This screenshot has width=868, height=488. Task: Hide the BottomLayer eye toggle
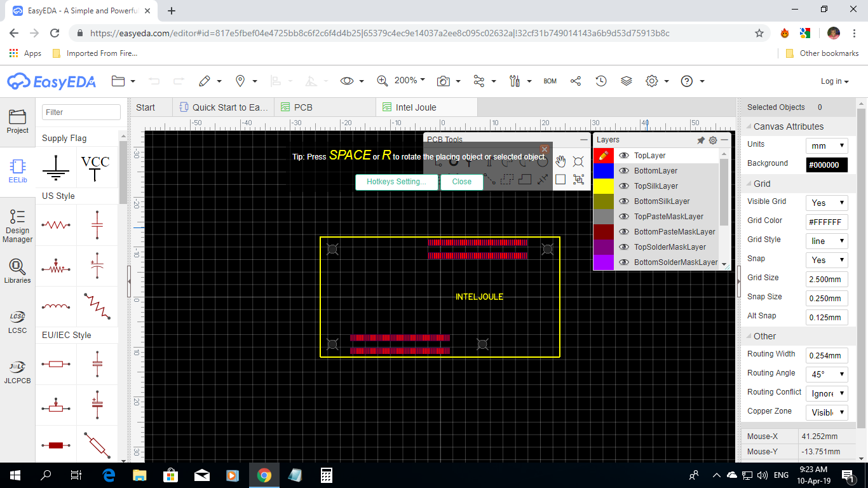(624, 170)
